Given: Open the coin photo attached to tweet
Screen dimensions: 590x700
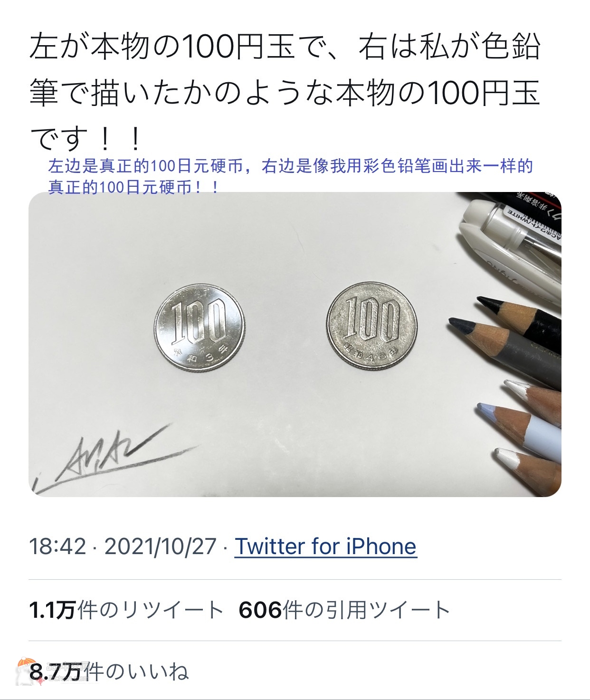Looking at the screenshot, I should [295, 345].
